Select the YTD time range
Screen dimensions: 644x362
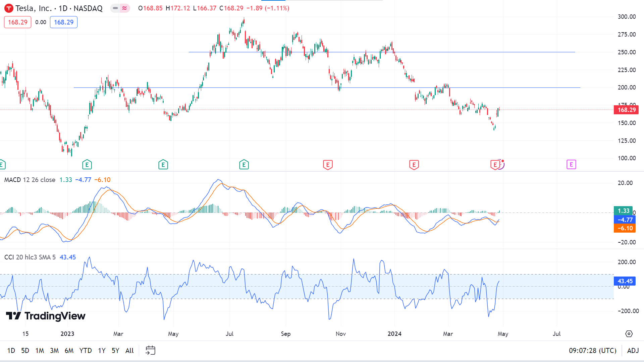(x=86, y=351)
